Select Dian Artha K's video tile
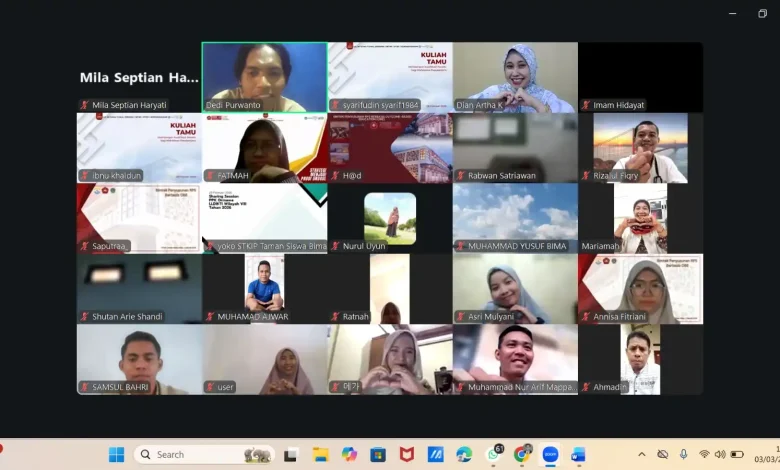Viewport: 780px width, 470px height. (515, 76)
